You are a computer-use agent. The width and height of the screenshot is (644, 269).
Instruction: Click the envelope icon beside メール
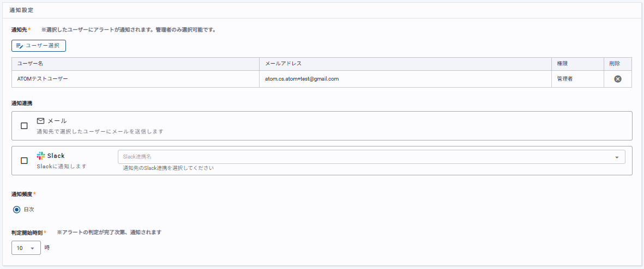(40, 121)
